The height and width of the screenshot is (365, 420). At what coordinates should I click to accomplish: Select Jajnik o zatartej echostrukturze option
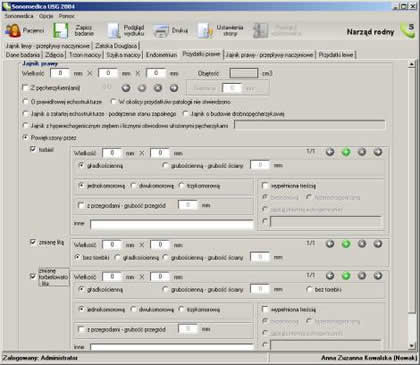(x=25, y=114)
